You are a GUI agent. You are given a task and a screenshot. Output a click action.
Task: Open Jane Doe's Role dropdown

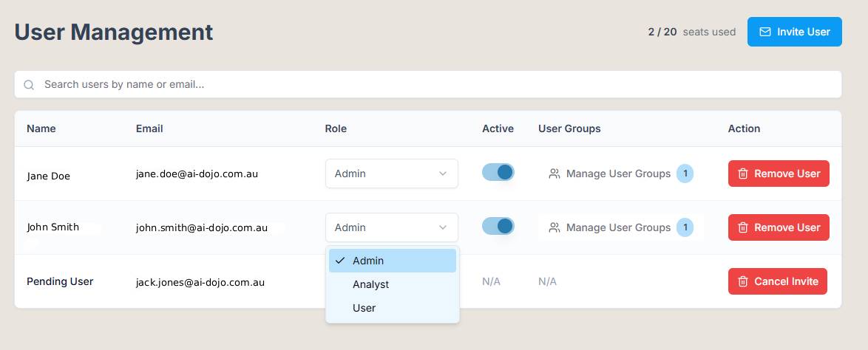coord(391,174)
